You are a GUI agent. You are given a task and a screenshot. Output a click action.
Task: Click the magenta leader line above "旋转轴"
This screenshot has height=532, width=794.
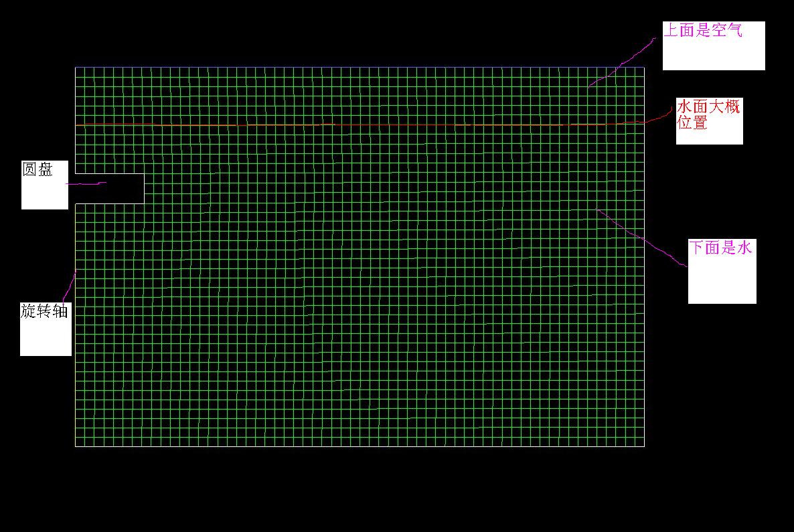tap(69, 286)
